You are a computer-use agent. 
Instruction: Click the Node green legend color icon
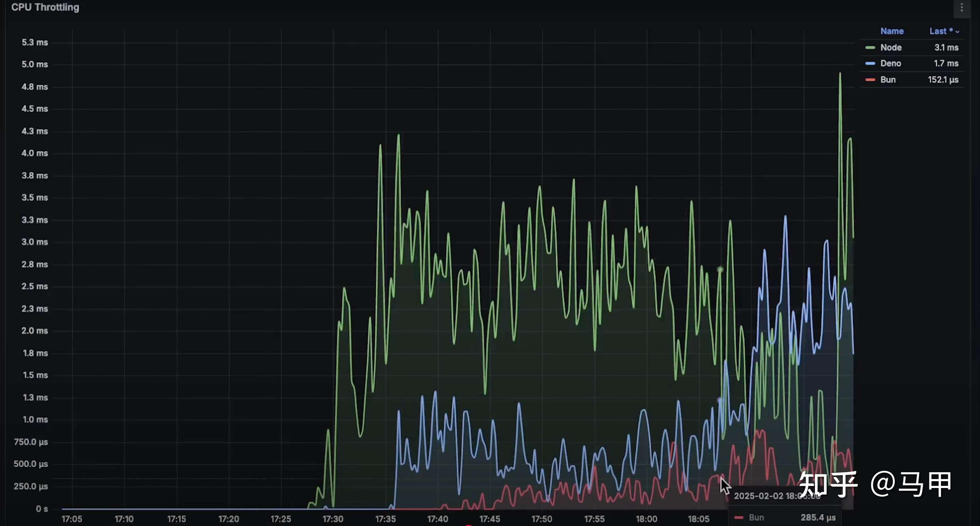click(x=870, y=48)
